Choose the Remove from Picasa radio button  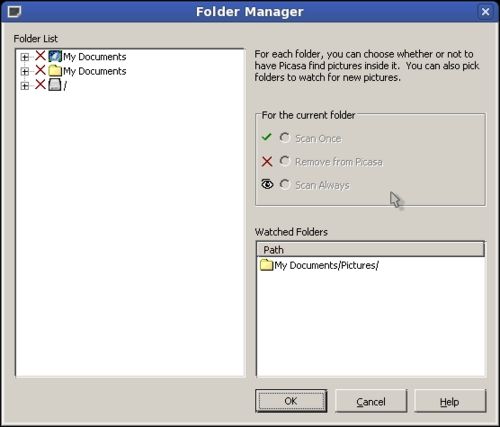click(x=285, y=161)
